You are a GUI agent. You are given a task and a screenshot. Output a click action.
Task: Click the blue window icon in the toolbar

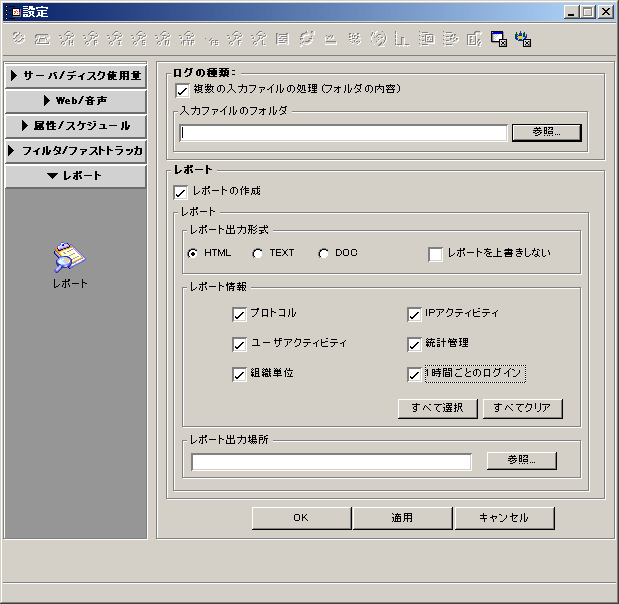(498, 40)
